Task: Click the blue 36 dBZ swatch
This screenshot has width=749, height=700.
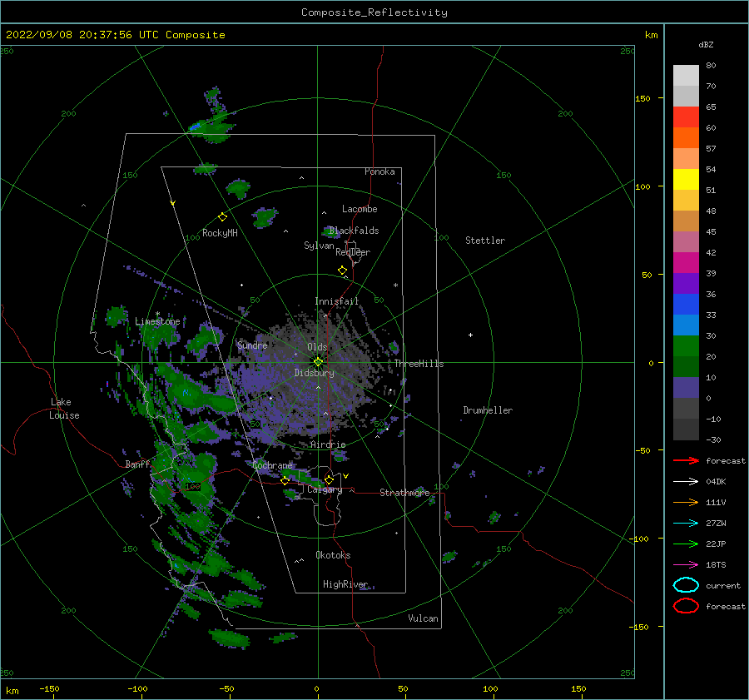Action: click(x=686, y=305)
